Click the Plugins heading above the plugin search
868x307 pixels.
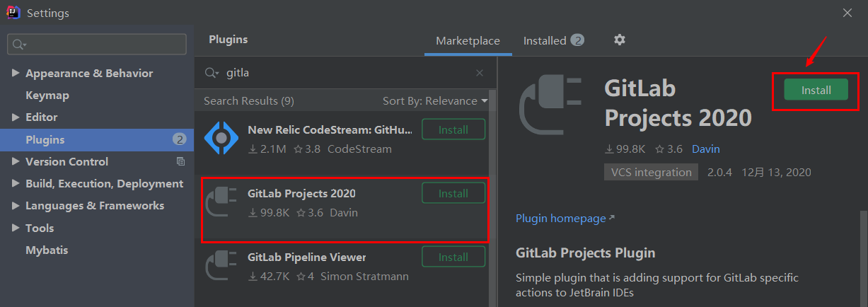pos(228,40)
